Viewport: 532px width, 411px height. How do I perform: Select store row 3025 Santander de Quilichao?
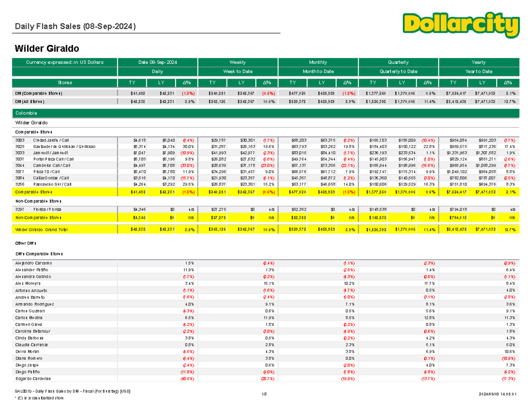(266, 146)
